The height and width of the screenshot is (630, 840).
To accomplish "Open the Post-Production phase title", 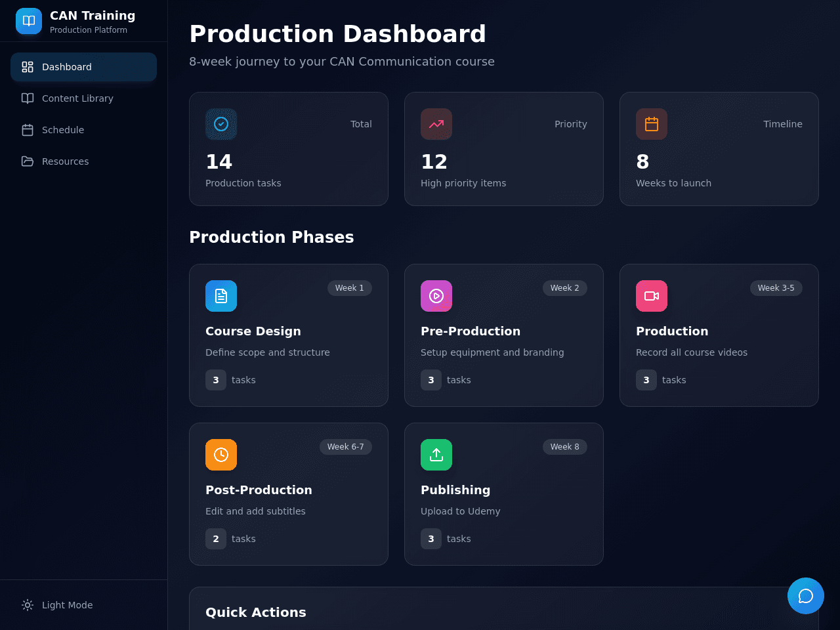I will pos(259,490).
